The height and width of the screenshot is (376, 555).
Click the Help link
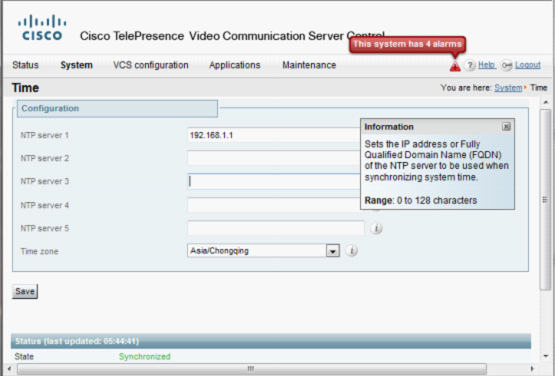pos(487,65)
